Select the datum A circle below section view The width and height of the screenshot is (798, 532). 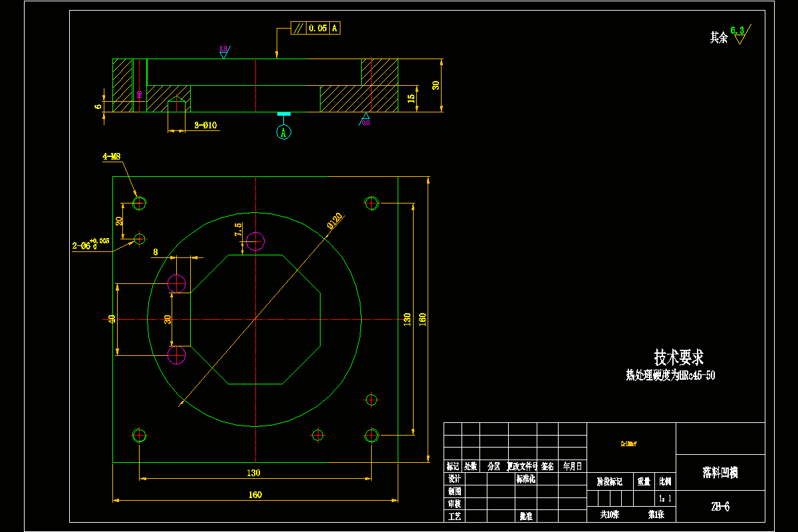point(284,132)
